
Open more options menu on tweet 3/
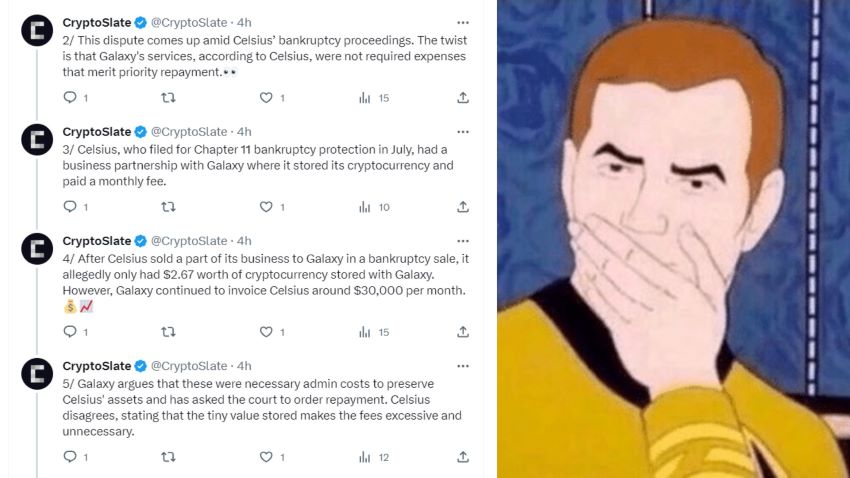[x=462, y=132]
